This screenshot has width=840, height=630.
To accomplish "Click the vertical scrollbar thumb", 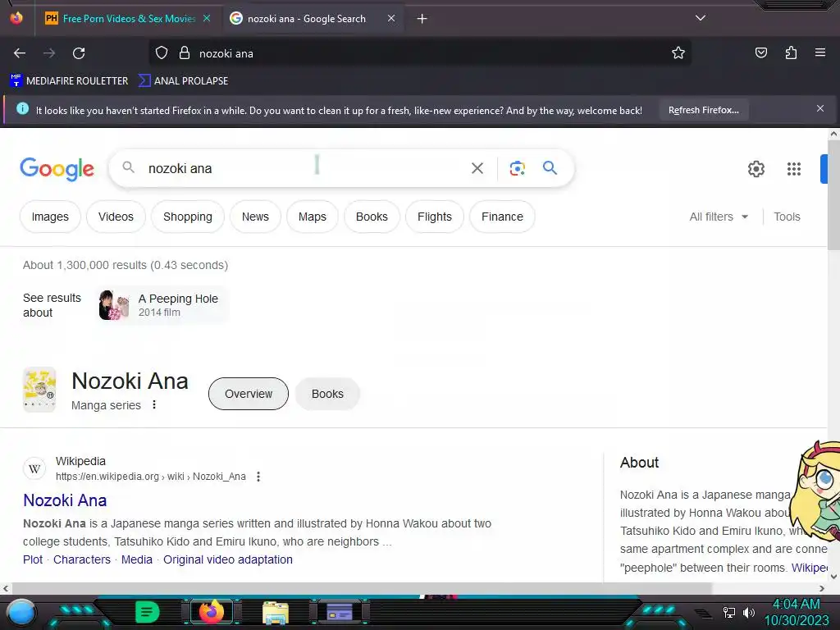I will [833, 194].
